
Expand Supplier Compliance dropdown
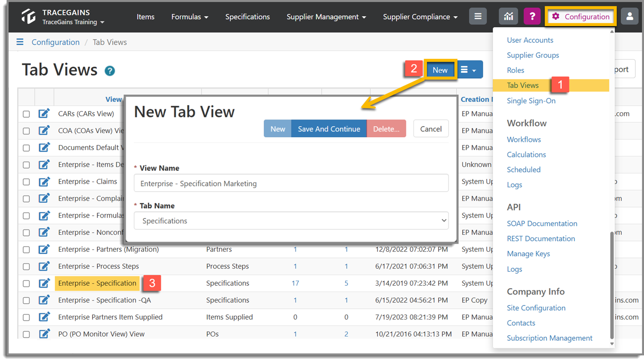click(x=420, y=16)
